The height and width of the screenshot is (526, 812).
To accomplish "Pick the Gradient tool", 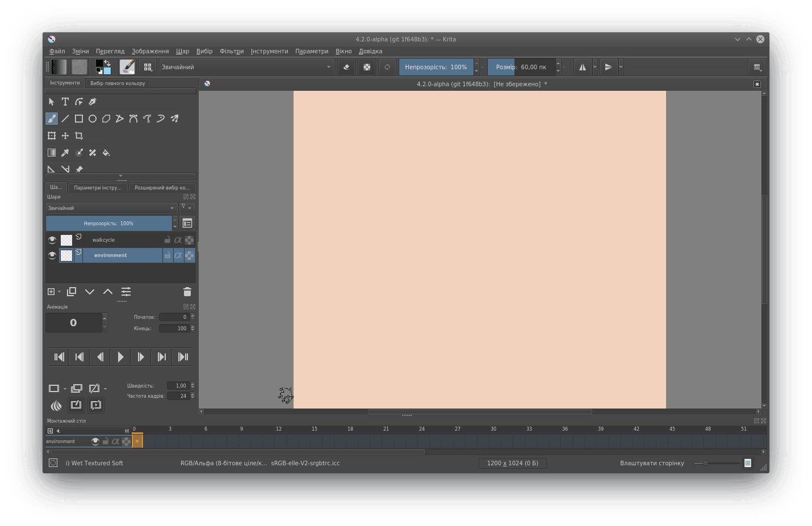I will coord(52,153).
